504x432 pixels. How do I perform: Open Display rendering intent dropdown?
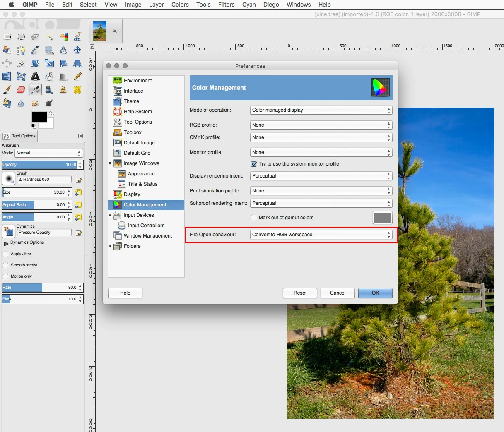point(321,176)
